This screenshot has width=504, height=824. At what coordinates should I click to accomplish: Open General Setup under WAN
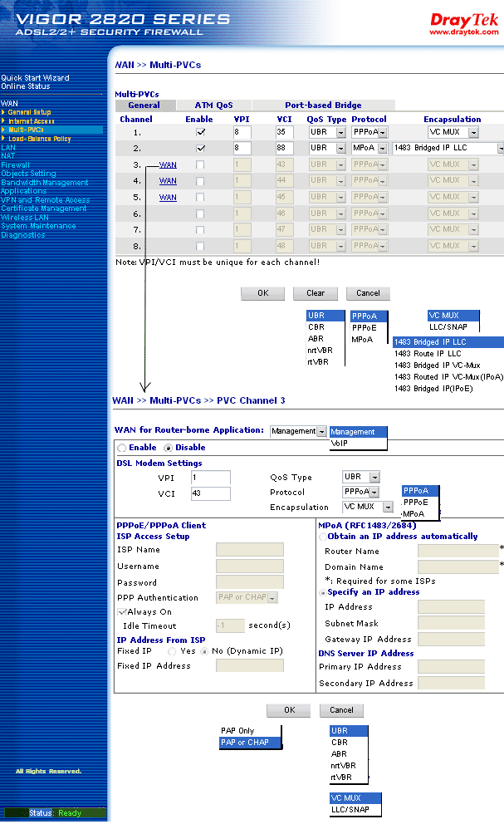point(29,112)
